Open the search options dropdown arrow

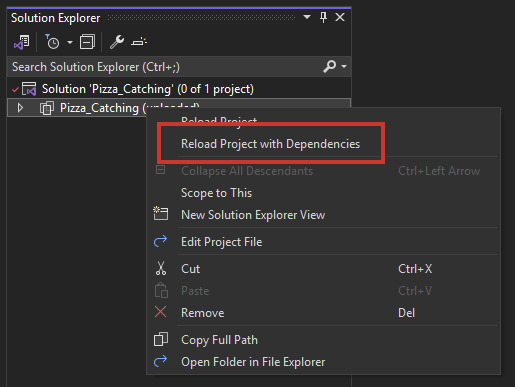click(344, 67)
